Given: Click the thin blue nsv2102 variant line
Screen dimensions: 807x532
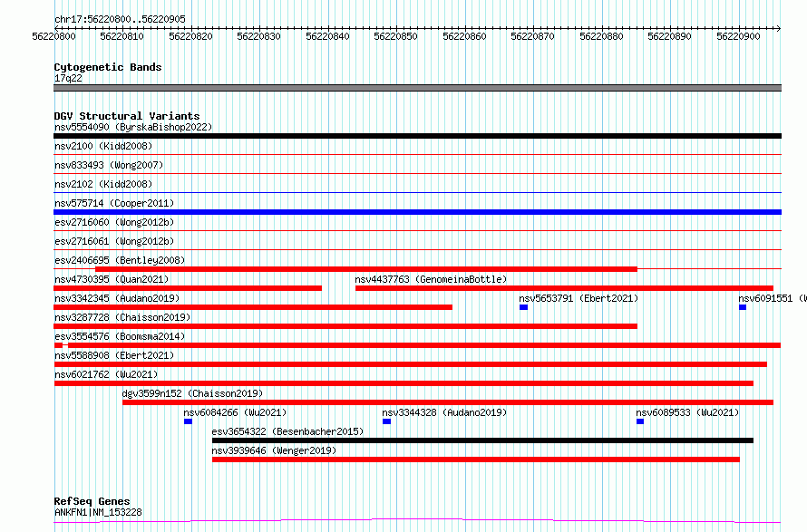Looking at the screenshot, I should 417,193.
